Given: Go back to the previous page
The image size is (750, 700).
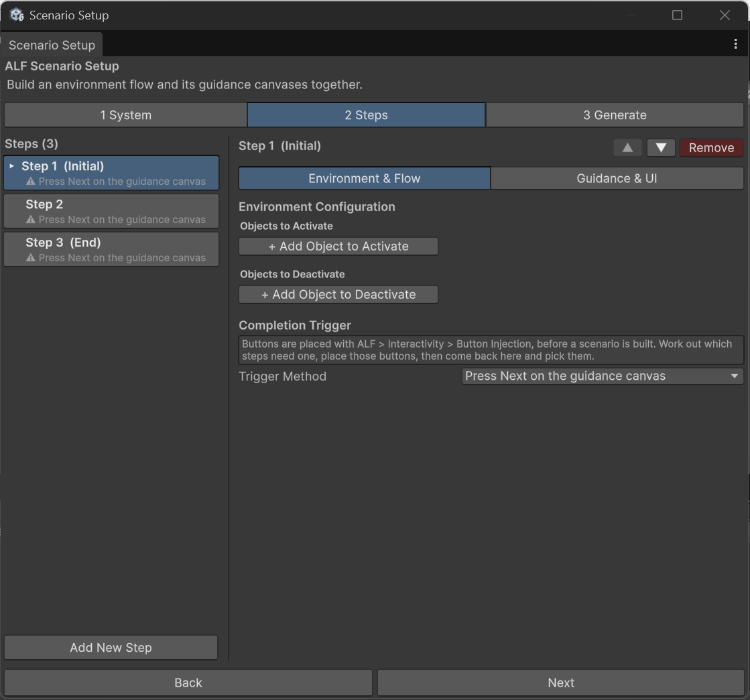Looking at the screenshot, I should [188, 683].
